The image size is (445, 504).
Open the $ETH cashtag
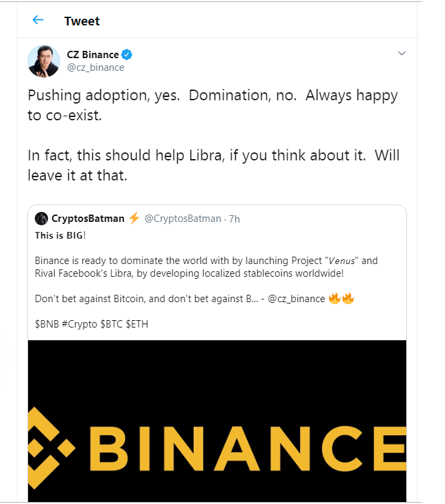(137, 324)
